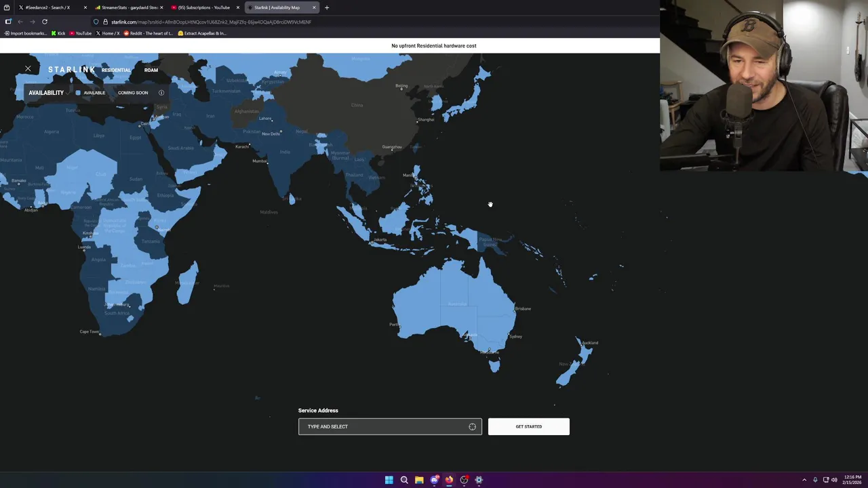Viewport: 868px width, 488px height.
Task: Open YouTube bookmark in bookmarks bar
Action: 81,33
